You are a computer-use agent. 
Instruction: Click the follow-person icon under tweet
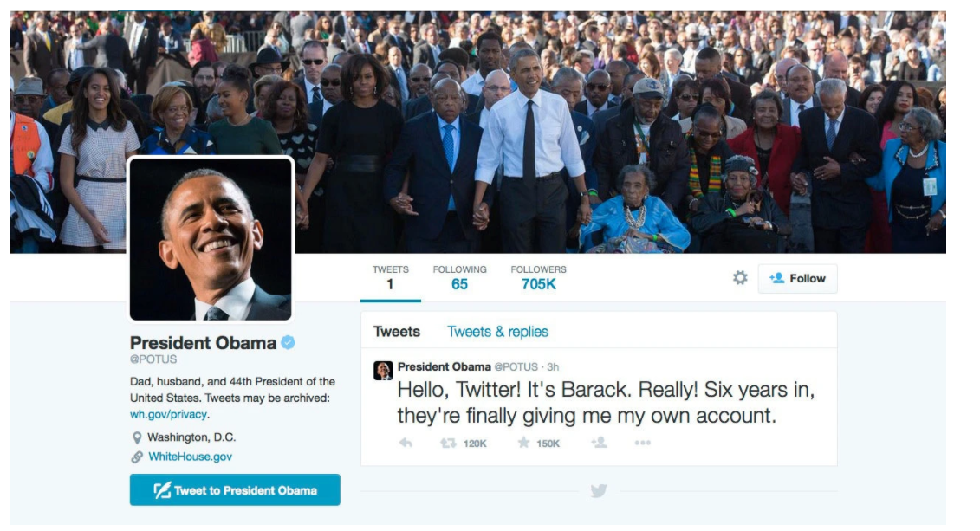[599, 443]
